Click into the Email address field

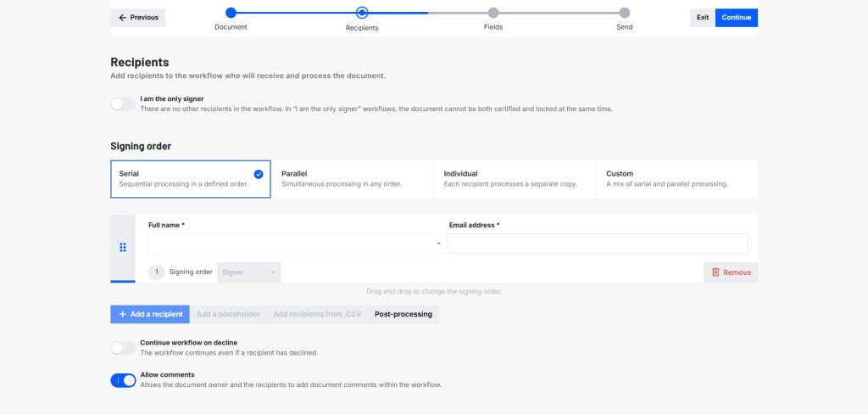pos(598,244)
